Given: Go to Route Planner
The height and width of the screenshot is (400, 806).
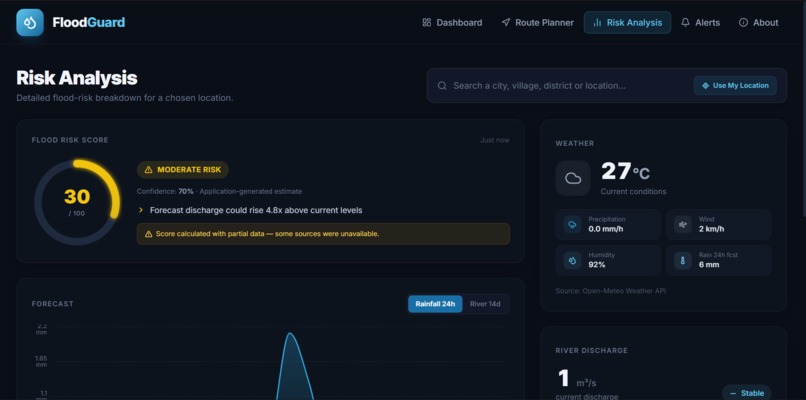Looking at the screenshot, I should (x=538, y=23).
